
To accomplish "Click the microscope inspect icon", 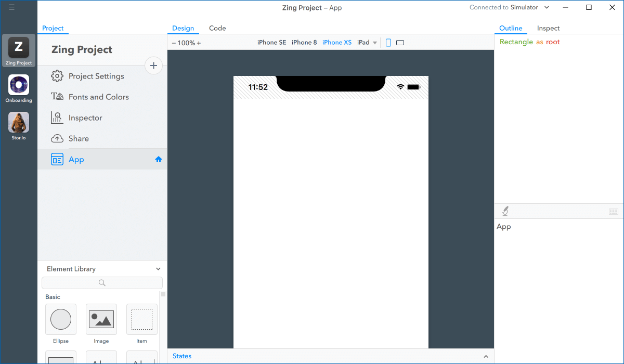I will [x=505, y=211].
